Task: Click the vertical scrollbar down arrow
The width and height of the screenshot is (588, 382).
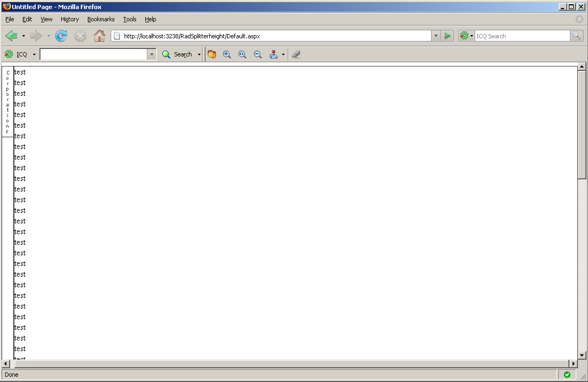Action: pos(582,355)
